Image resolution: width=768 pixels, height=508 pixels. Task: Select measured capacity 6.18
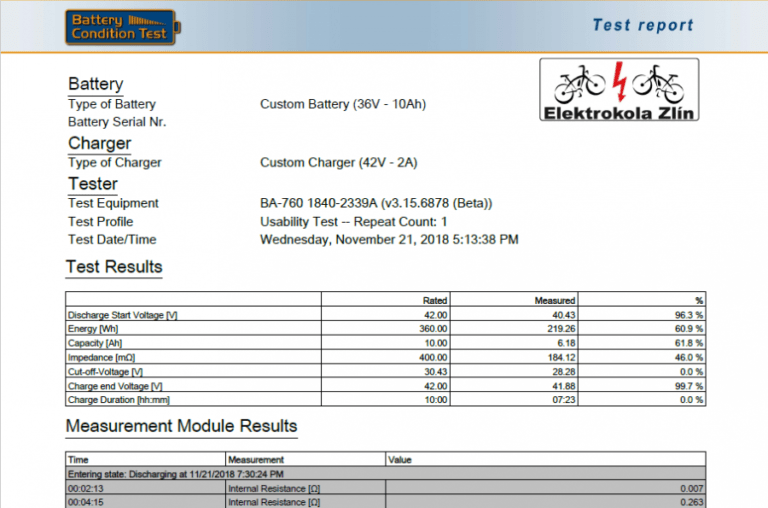click(566, 343)
